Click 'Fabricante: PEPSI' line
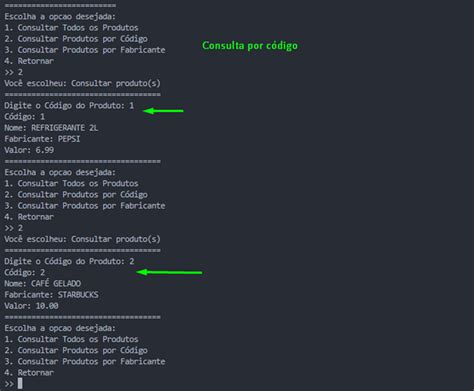 (42, 139)
